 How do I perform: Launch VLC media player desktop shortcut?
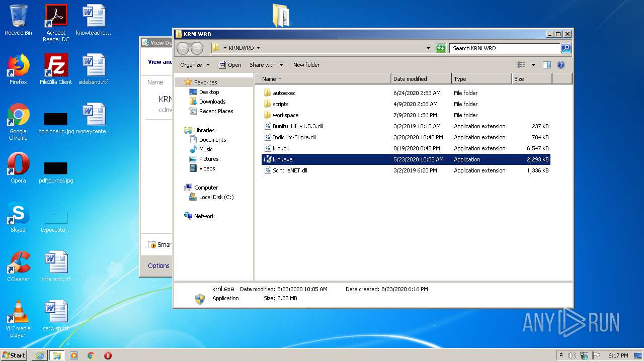(18, 319)
